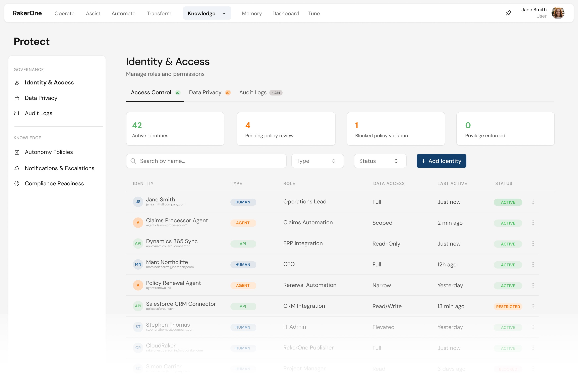Click the search magnifier icon
The width and height of the screenshot is (578, 392).
(133, 161)
